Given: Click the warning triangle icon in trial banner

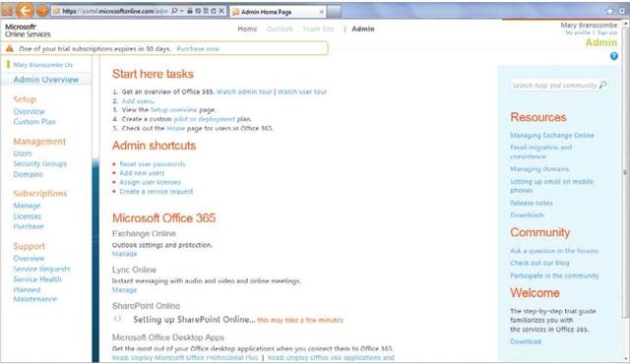Looking at the screenshot, I should click(10, 48).
